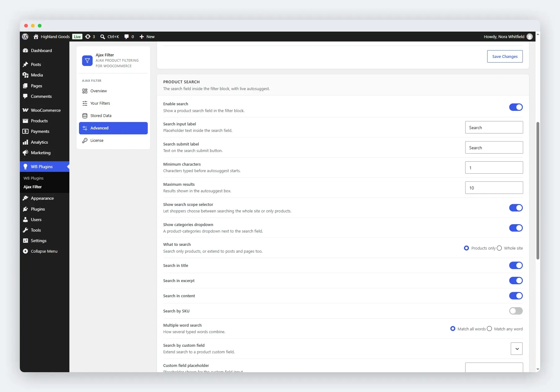The height and width of the screenshot is (392, 560).
Task: Click the Search input label field
Action: click(494, 127)
